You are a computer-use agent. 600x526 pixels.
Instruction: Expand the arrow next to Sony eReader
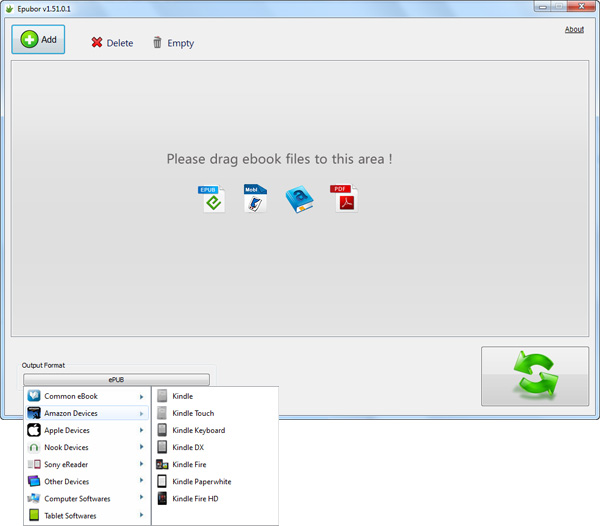click(x=141, y=464)
